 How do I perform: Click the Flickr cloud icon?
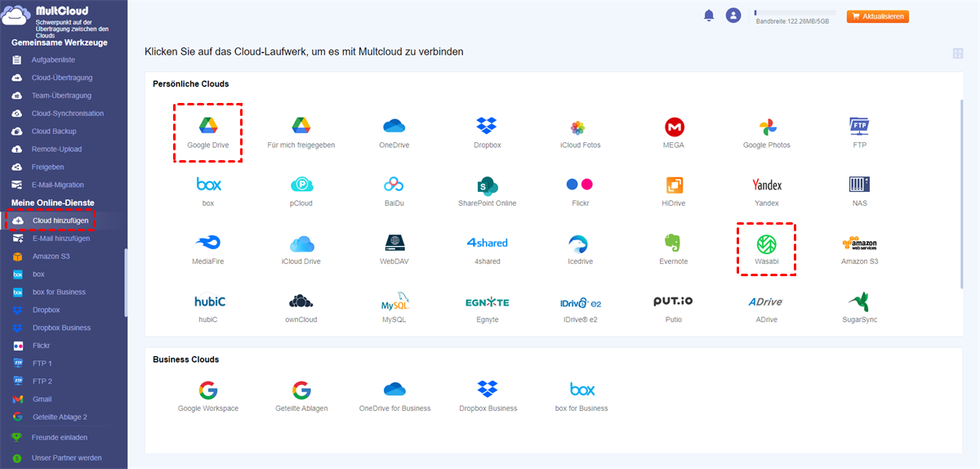[580, 185]
